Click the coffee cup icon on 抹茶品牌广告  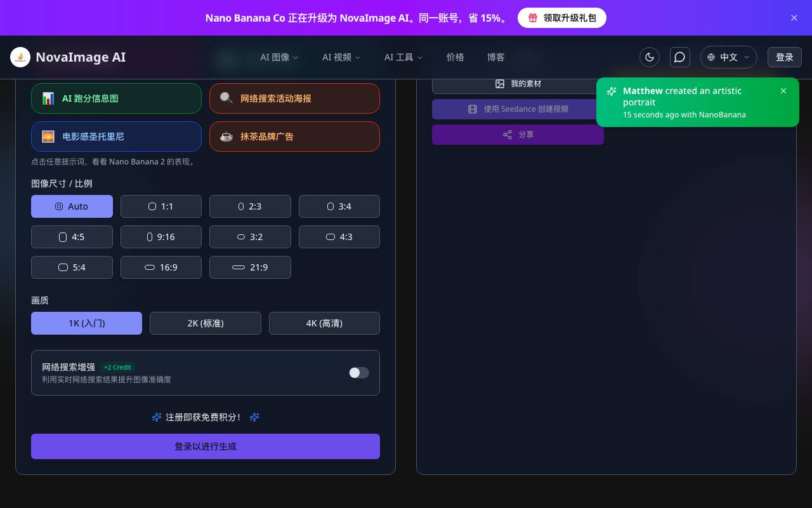[x=226, y=137]
